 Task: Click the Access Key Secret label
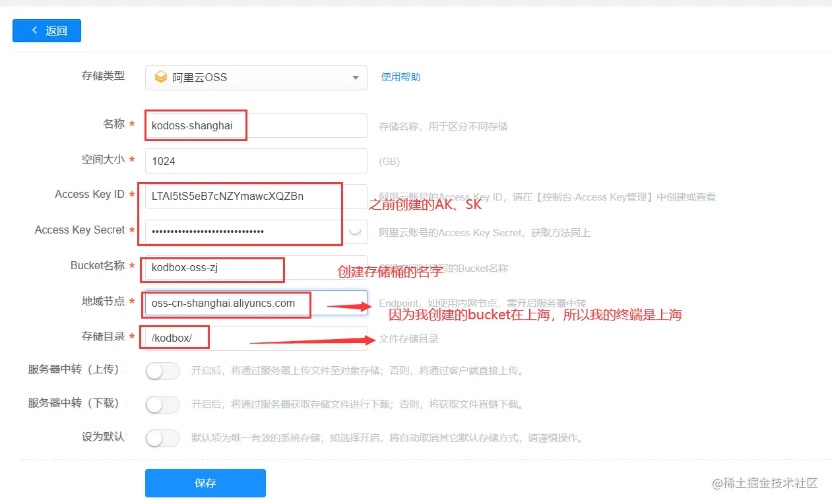pyautogui.click(x=80, y=230)
